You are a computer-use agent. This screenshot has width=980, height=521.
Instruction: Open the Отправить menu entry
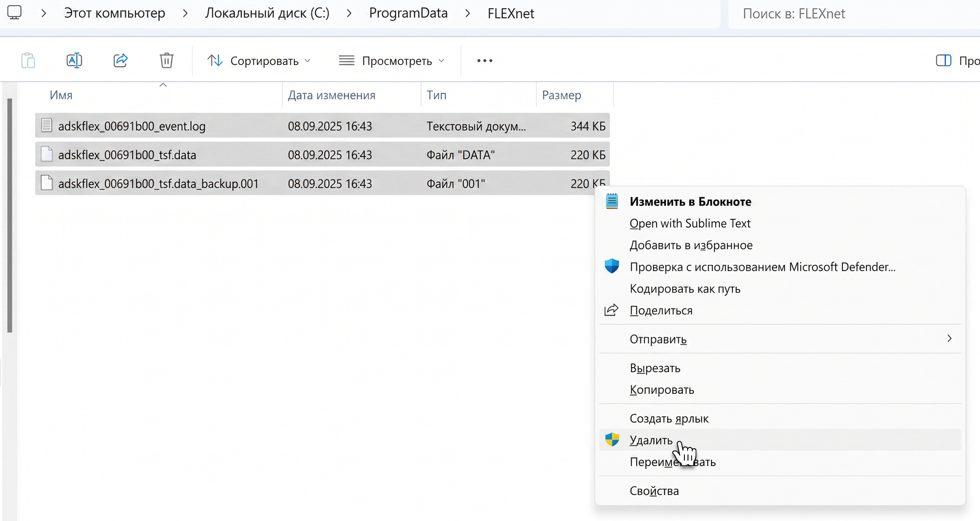pos(780,339)
